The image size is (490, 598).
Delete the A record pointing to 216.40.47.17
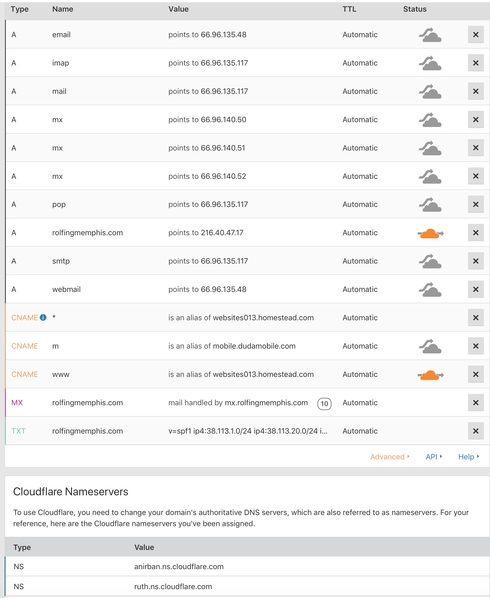pyautogui.click(x=476, y=233)
